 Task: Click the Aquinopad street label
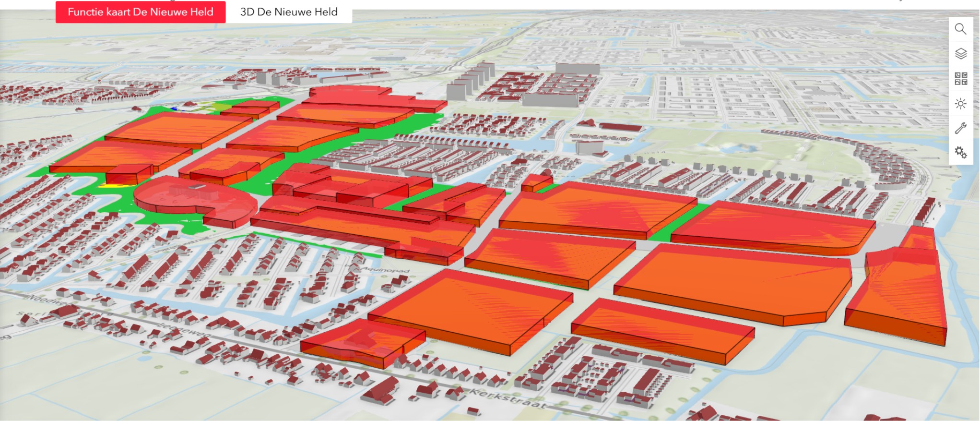tap(386, 269)
